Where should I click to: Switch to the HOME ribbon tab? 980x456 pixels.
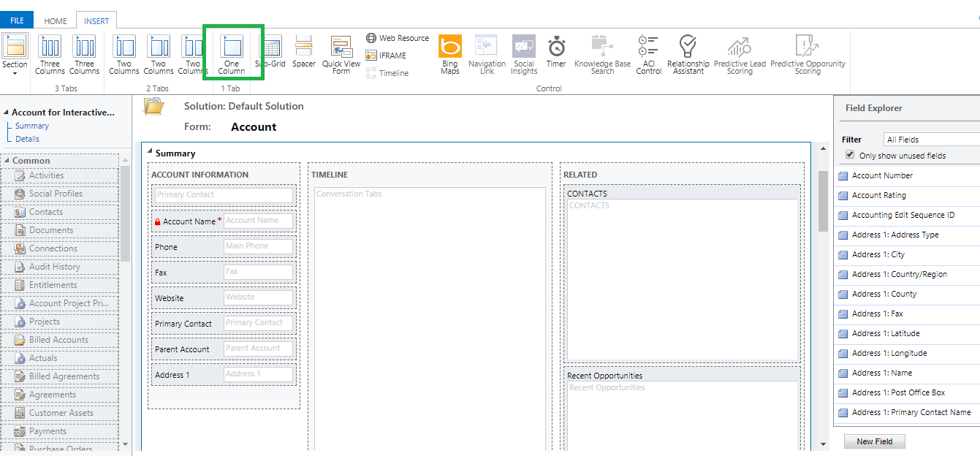click(56, 21)
